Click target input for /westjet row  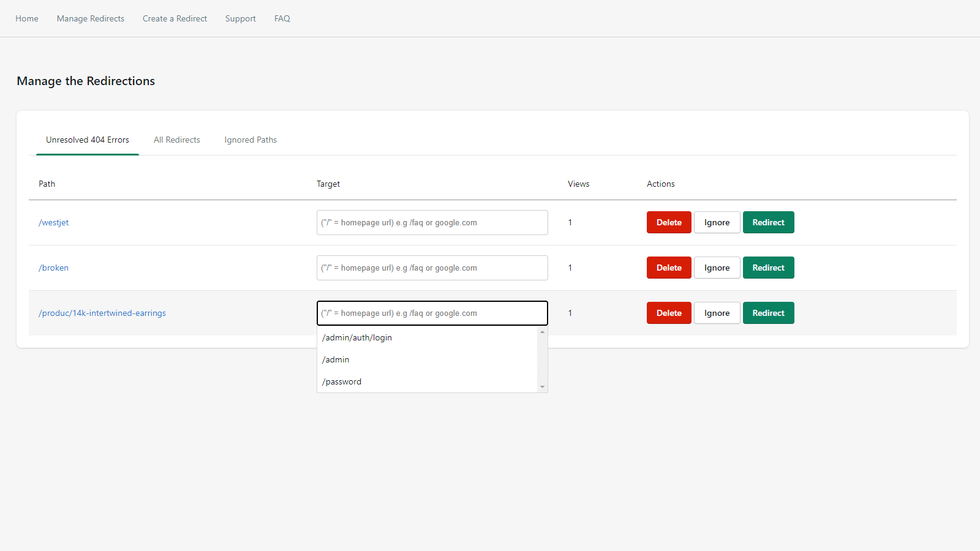coord(432,222)
